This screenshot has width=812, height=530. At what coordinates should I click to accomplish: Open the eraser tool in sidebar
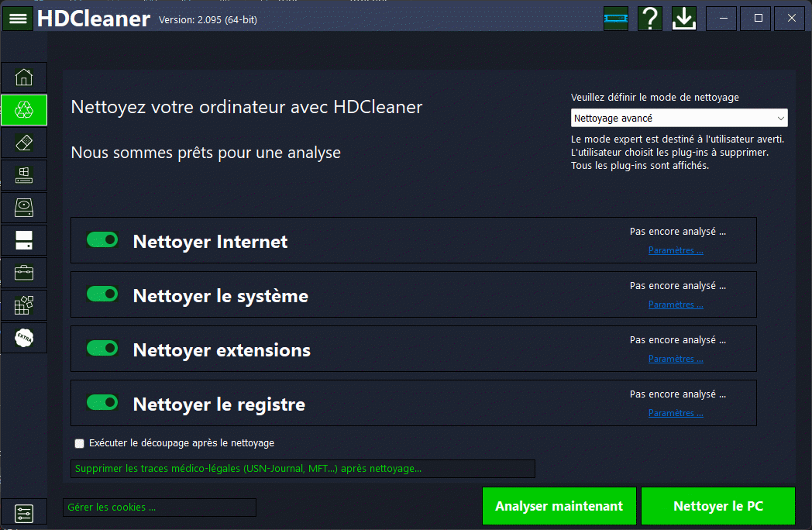tap(24, 143)
